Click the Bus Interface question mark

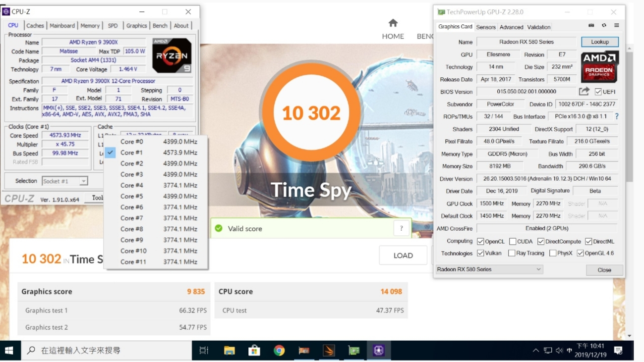[617, 116]
